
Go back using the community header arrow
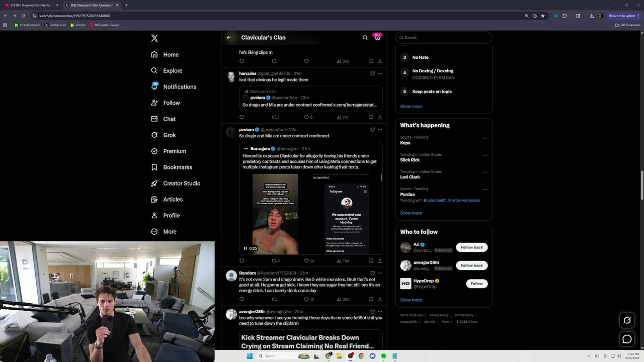click(x=229, y=38)
